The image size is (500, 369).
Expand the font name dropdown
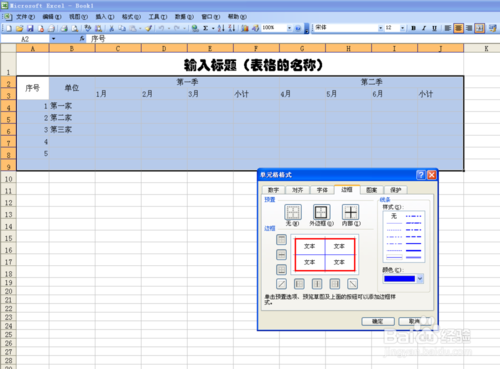380,28
